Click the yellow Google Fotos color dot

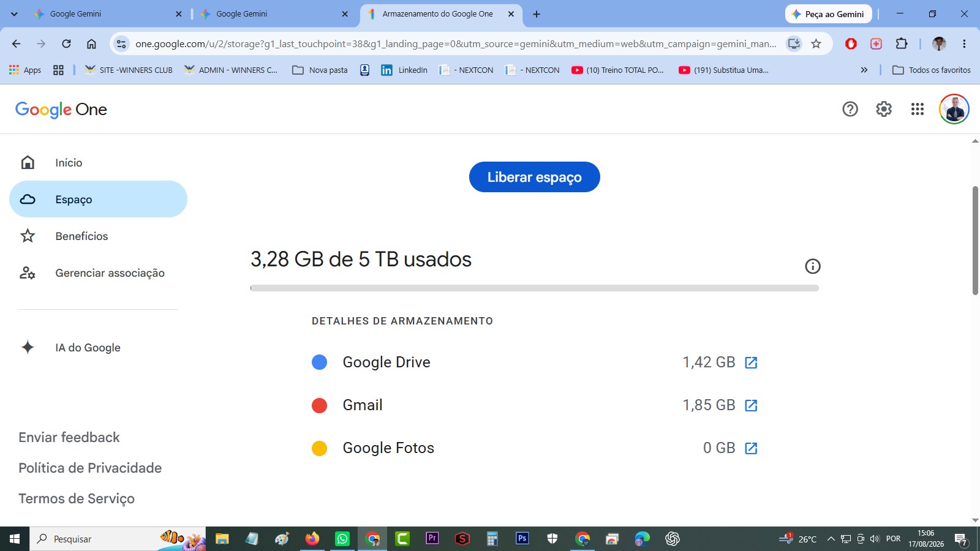click(x=319, y=448)
